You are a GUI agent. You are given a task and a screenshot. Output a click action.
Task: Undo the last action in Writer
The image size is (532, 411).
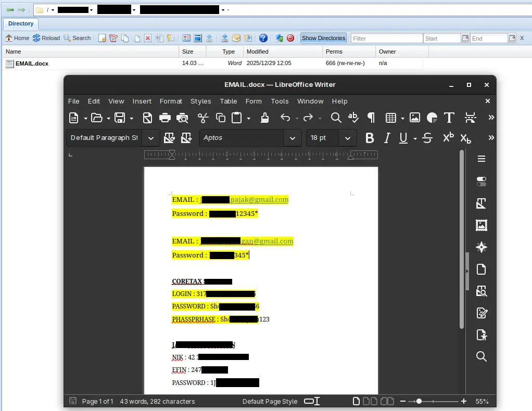(x=285, y=118)
